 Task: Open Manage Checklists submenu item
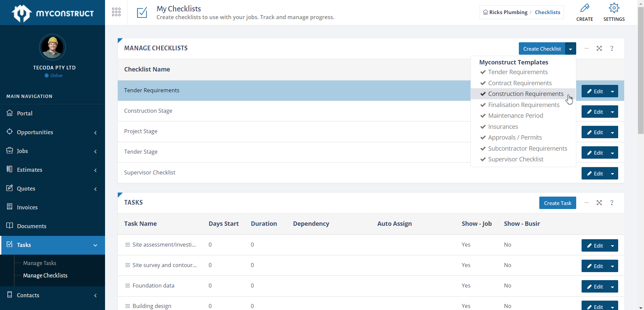[45, 275]
